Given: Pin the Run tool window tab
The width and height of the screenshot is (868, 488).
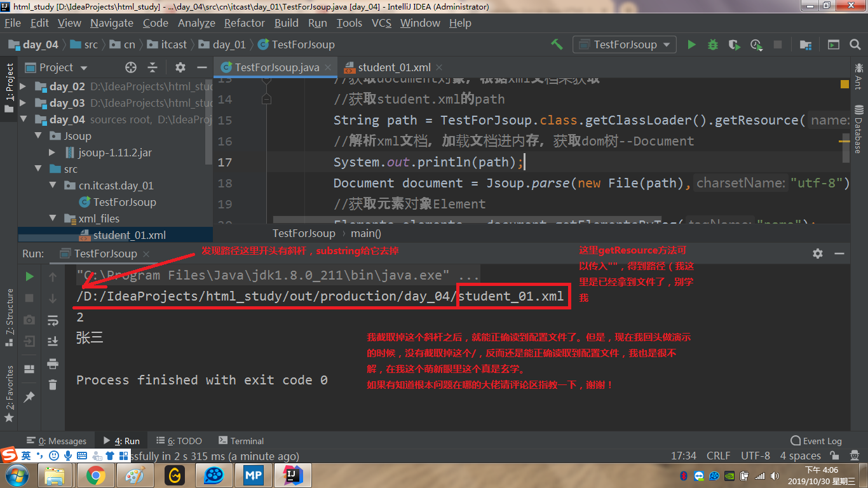Looking at the screenshot, I should click(29, 396).
